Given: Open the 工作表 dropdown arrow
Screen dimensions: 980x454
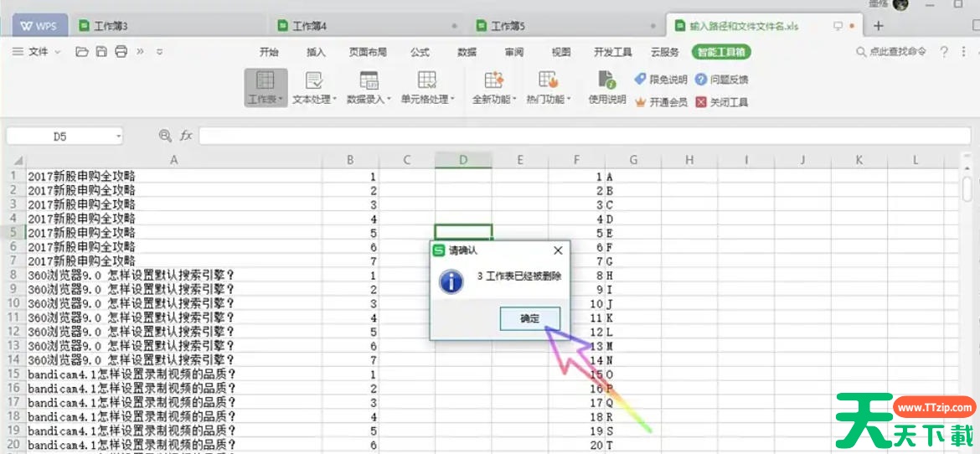Looking at the screenshot, I should coord(281,100).
